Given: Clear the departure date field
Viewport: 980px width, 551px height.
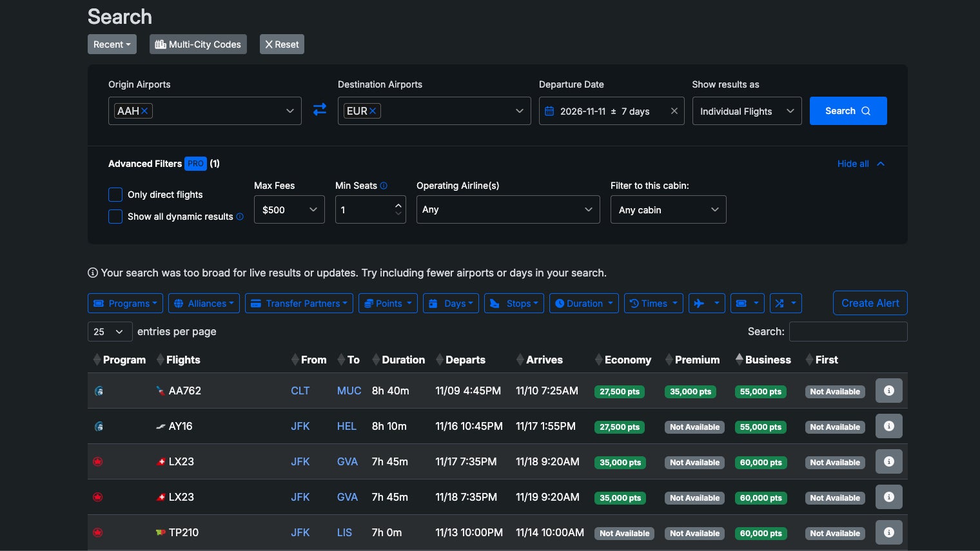Looking at the screenshot, I should click(x=674, y=111).
